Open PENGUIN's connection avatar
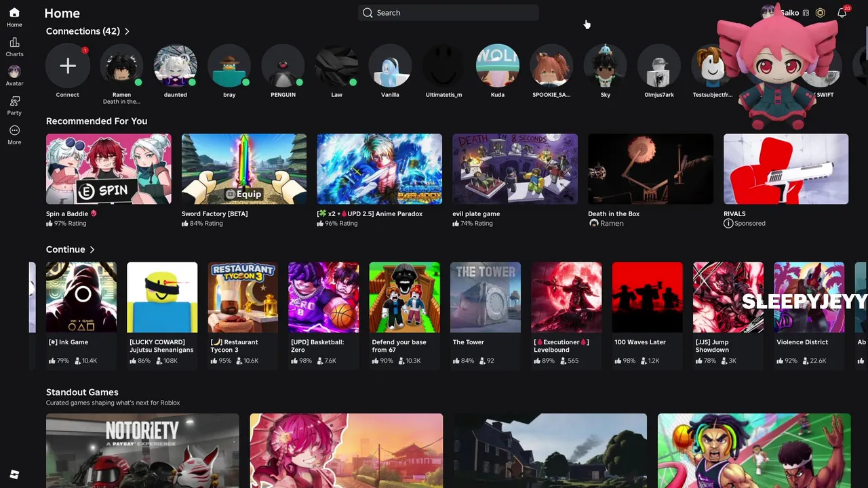This screenshot has height=488, width=868. point(283,66)
